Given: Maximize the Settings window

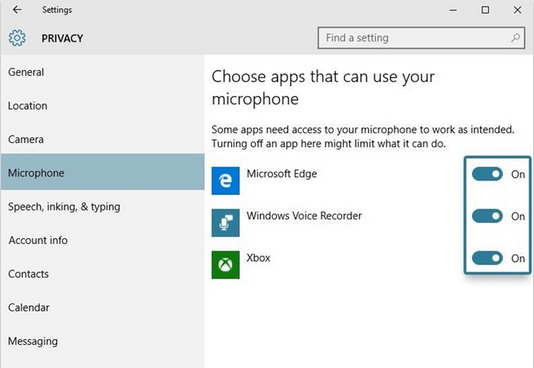Looking at the screenshot, I should pos(485,10).
